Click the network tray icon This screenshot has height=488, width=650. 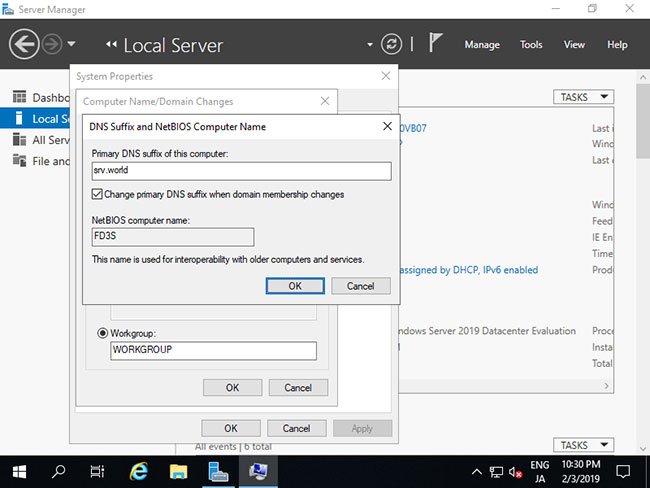[496, 471]
